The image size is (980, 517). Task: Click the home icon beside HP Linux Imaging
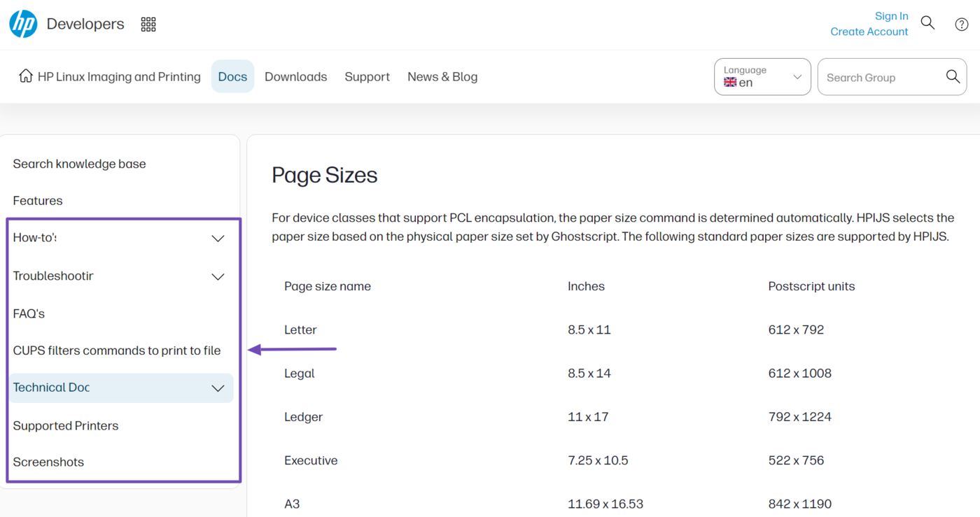(x=26, y=76)
